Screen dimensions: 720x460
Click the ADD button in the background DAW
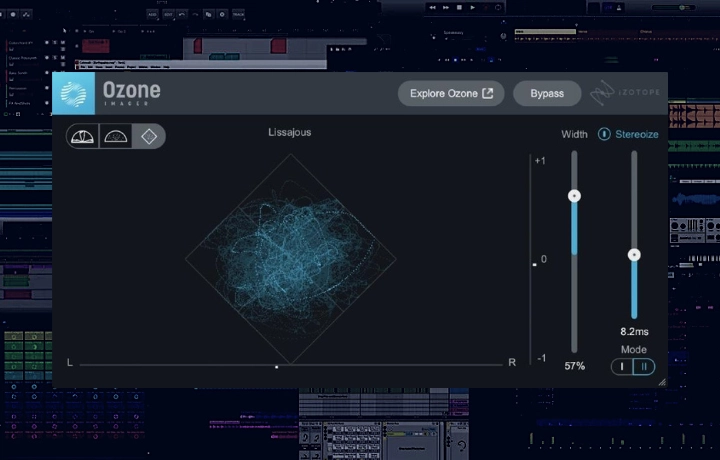[x=152, y=14]
